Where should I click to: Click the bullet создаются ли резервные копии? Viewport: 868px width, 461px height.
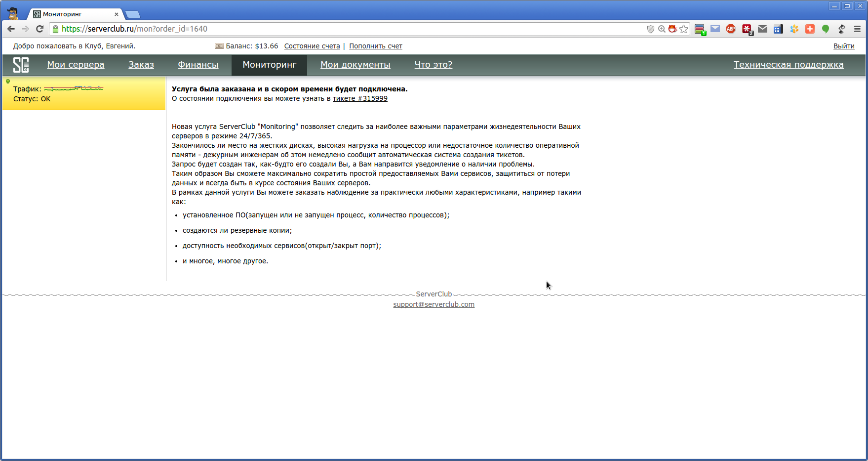(x=237, y=230)
